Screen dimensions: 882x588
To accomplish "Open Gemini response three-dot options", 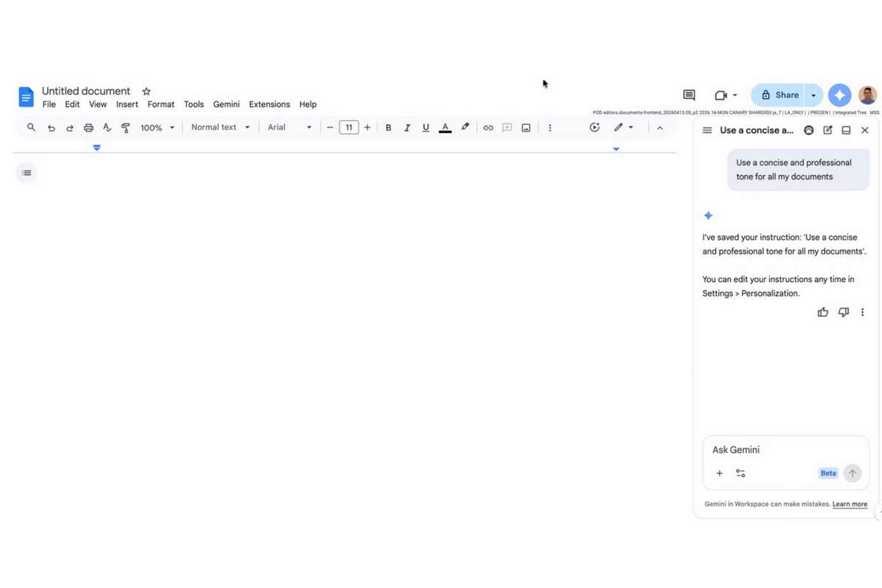I will [862, 312].
